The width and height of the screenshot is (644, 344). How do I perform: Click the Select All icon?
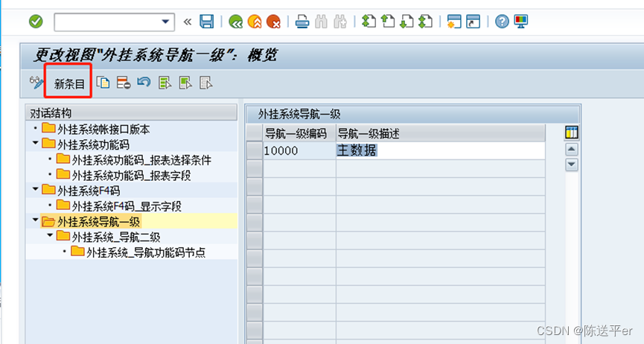(x=165, y=83)
